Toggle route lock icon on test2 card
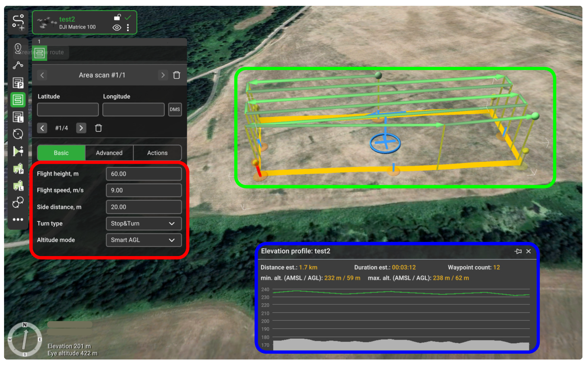The image size is (588, 365). 117,17
